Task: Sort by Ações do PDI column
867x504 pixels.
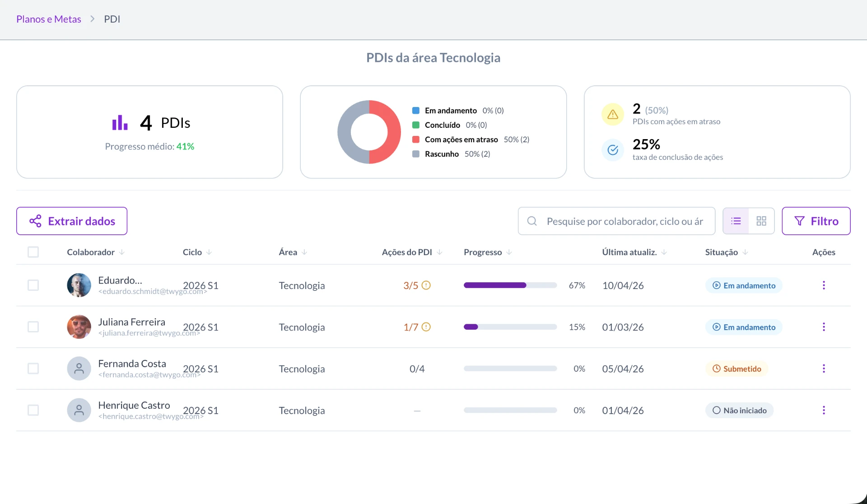Action: 412,252
